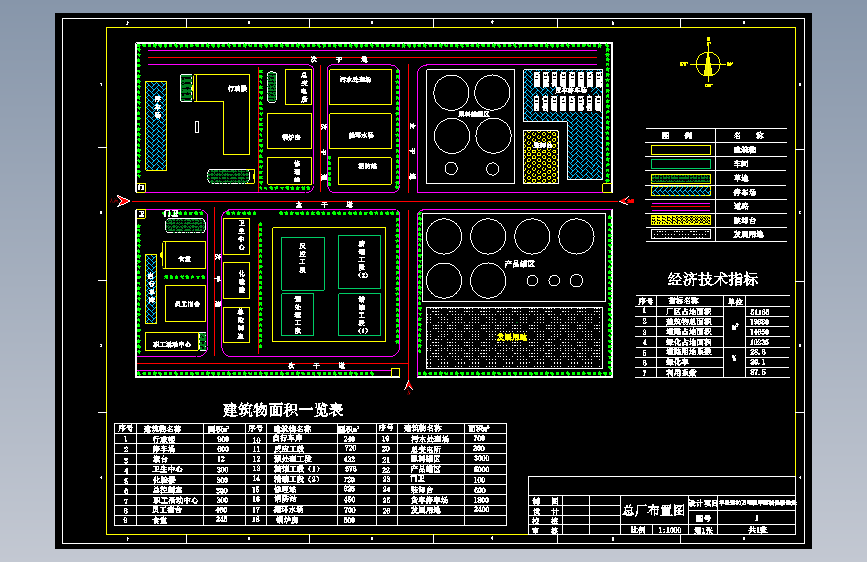
Task: Select the 锅炉房 building on the plan
Action: (289, 131)
